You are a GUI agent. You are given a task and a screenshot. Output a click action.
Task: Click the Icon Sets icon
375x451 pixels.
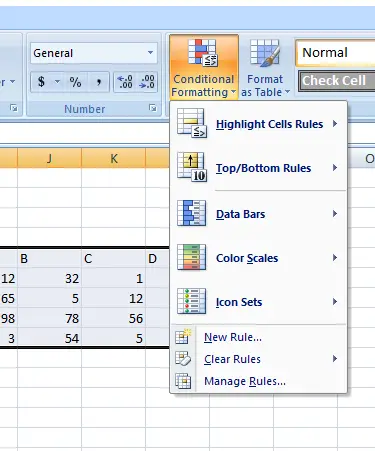[191, 301]
